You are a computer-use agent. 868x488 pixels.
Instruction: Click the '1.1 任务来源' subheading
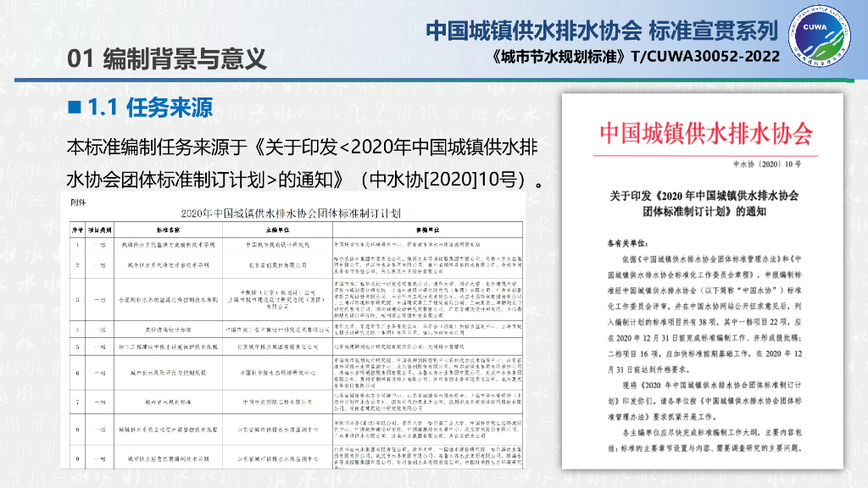click(149, 108)
